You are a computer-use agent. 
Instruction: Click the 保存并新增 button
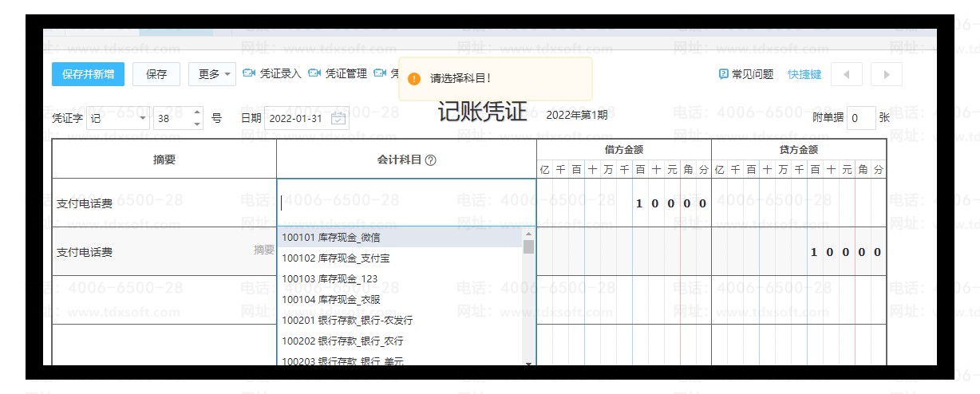click(x=88, y=74)
